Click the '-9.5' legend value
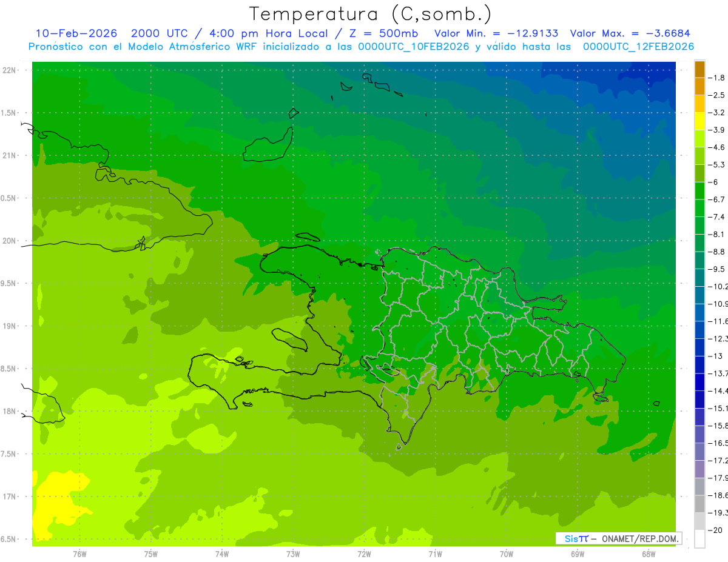The image size is (728, 562). [717, 269]
